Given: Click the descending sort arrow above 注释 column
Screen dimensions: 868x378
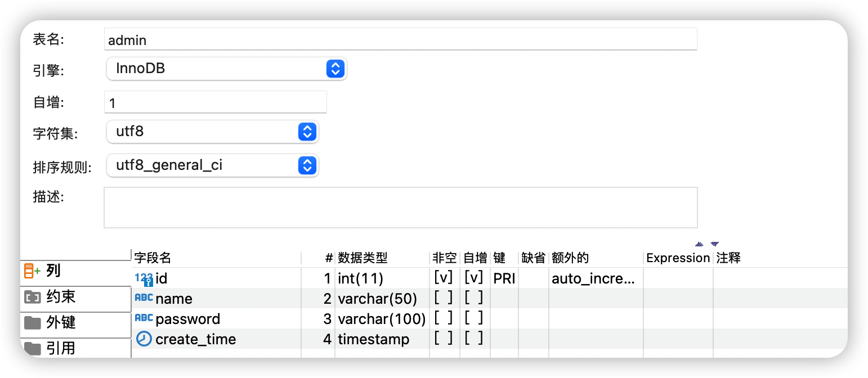Looking at the screenshot, I should click(x=715, y=244).
